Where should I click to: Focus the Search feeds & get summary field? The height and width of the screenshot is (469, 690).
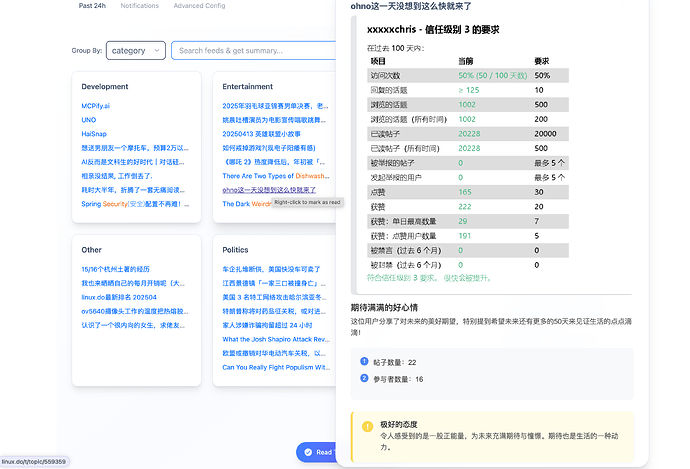coord(253,51)
